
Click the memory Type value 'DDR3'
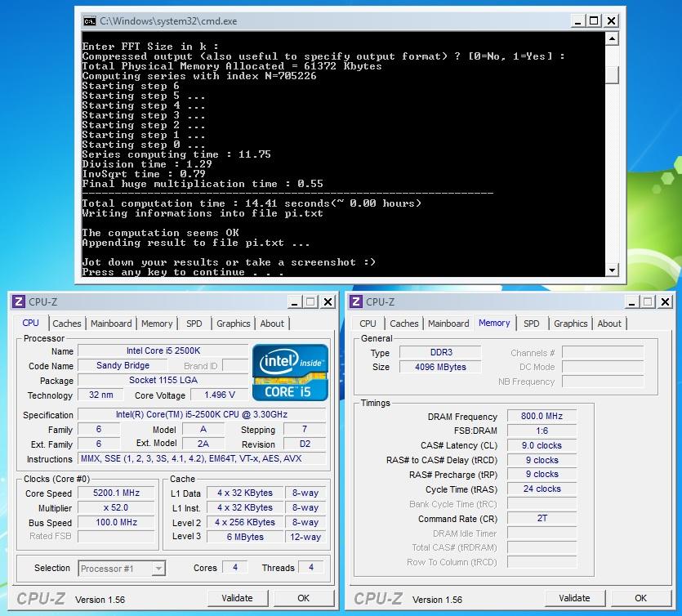[x=440, y=352]
